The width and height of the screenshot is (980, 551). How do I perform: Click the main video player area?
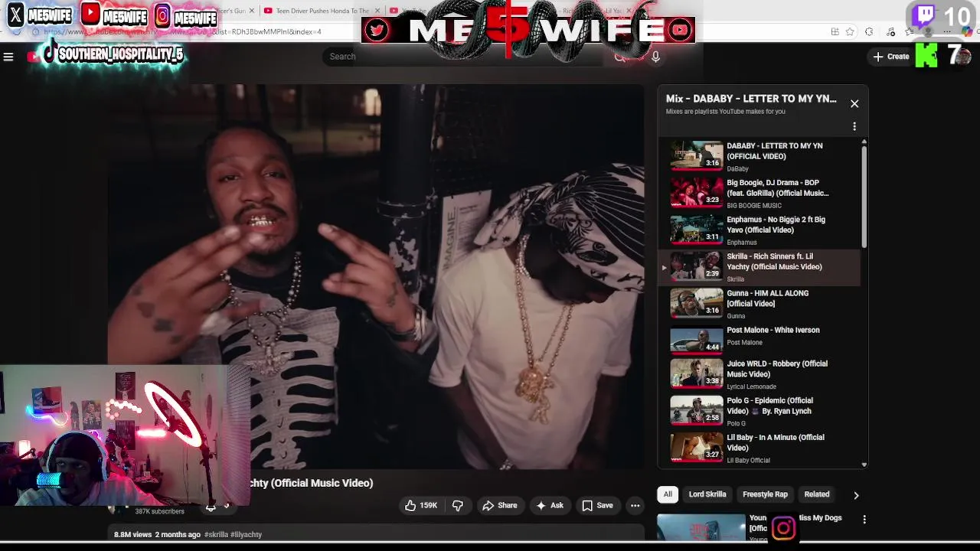coord(375,275)
